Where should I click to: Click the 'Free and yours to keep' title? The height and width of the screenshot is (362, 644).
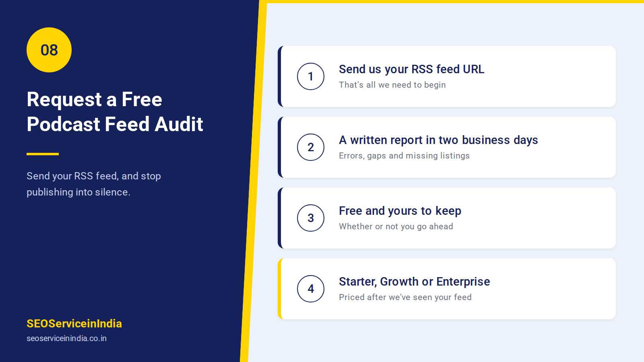[x=400, y=211]
